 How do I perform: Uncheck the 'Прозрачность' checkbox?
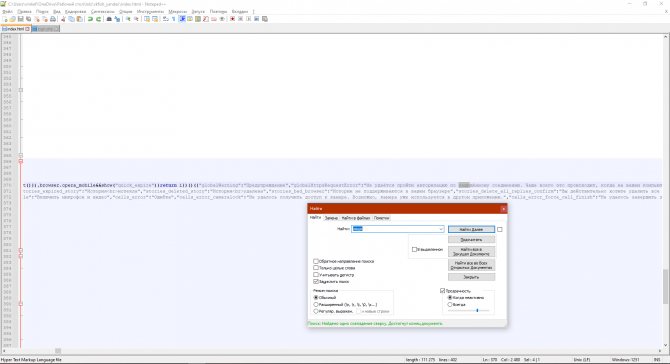(443, 291)
